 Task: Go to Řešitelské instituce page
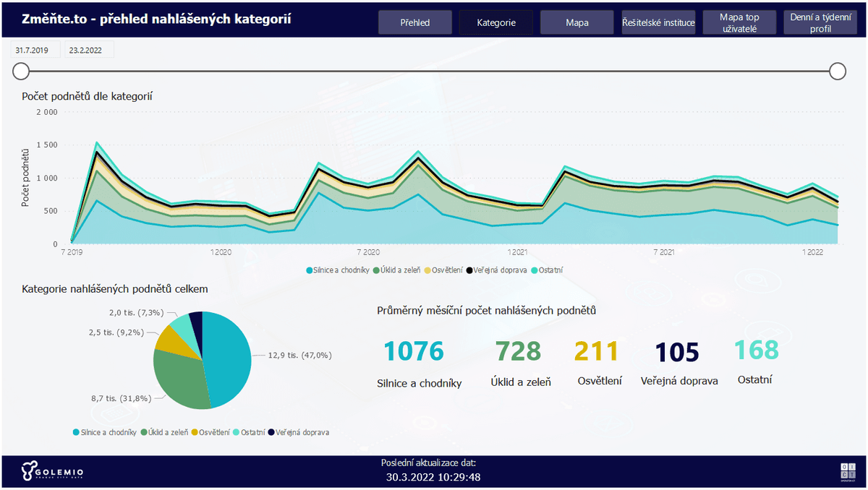658,22
